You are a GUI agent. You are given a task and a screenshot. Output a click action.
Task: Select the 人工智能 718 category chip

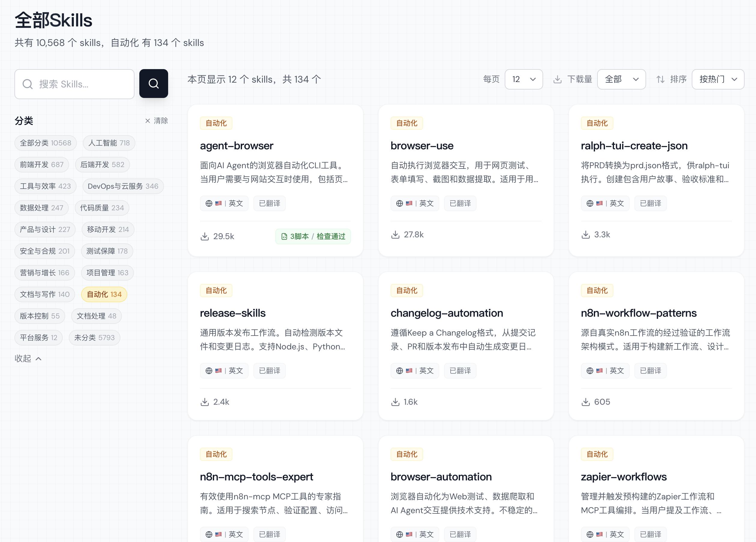[x=109, y=143]
